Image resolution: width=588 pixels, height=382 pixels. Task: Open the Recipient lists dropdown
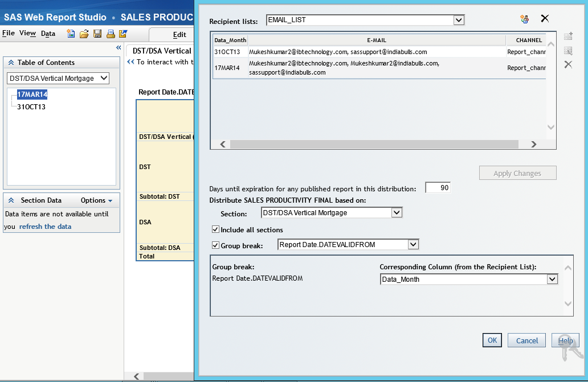tap(459, 19)
